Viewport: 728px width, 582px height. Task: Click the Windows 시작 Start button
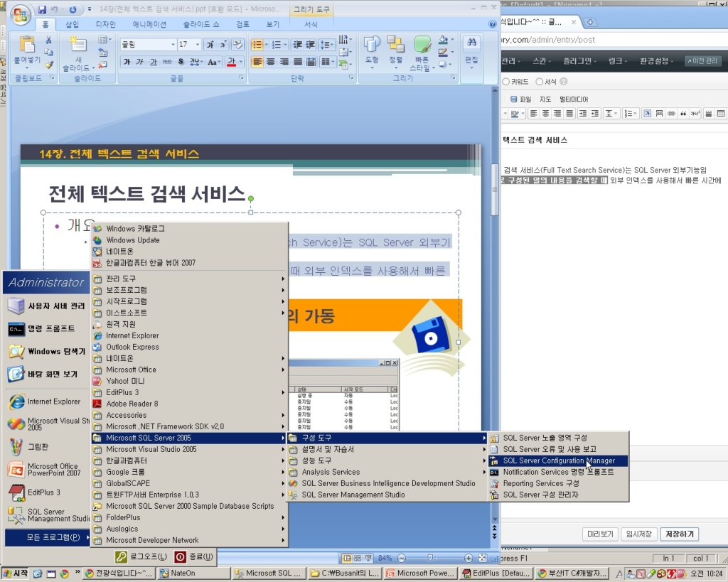click(x=15, y=573)
